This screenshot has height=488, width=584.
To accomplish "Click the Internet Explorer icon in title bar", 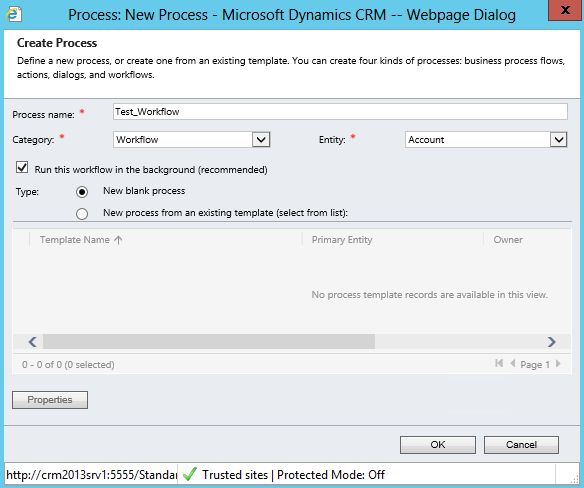I will (14, 15).
